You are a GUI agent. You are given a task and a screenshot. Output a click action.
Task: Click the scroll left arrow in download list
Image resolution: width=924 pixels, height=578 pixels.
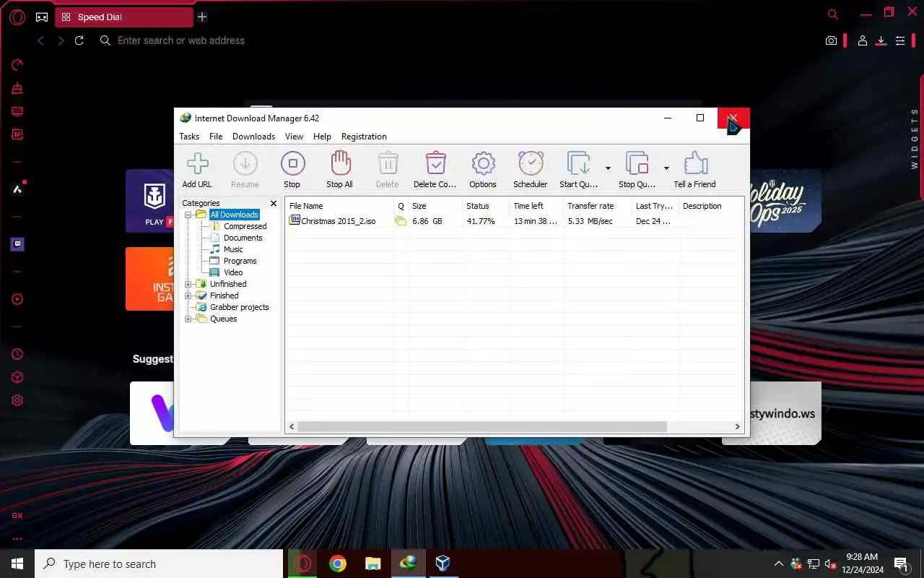(x=292, y=427)
